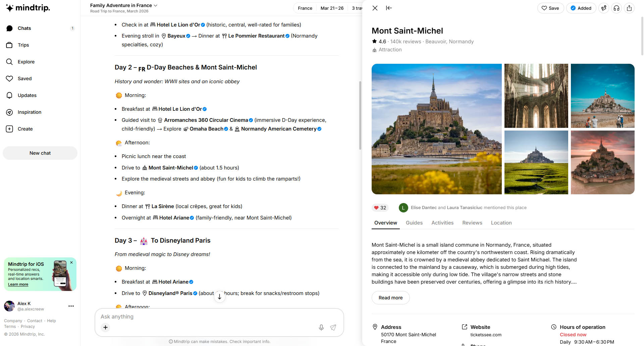Screen dimensions: 644x346
Task: Click the send message paper plane icon
Action: tap(333, 328)
